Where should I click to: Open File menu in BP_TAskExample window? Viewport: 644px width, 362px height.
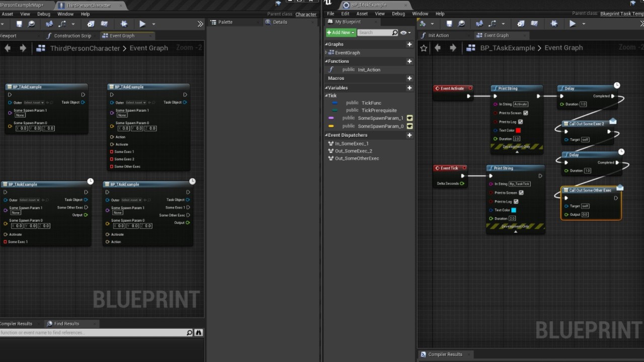coord(331,14)
